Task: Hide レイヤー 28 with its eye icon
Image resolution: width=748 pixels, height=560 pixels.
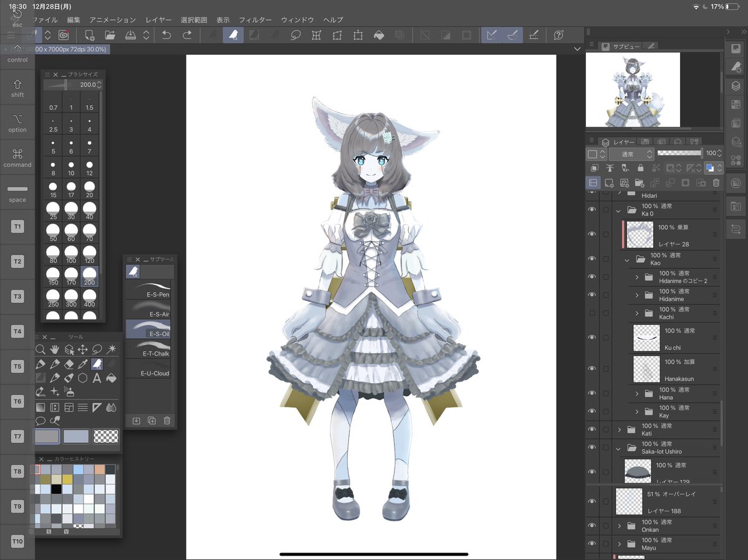Action: pos(592,234)
